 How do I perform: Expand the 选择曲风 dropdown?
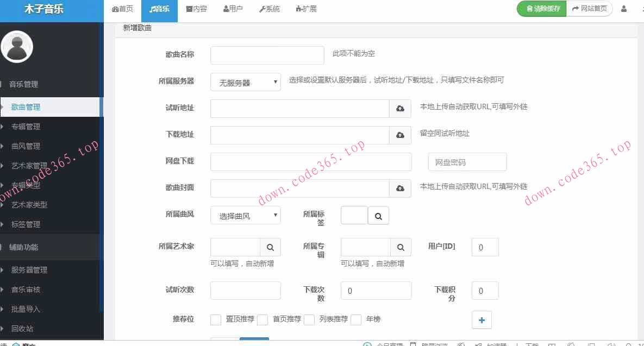[245, 215]
